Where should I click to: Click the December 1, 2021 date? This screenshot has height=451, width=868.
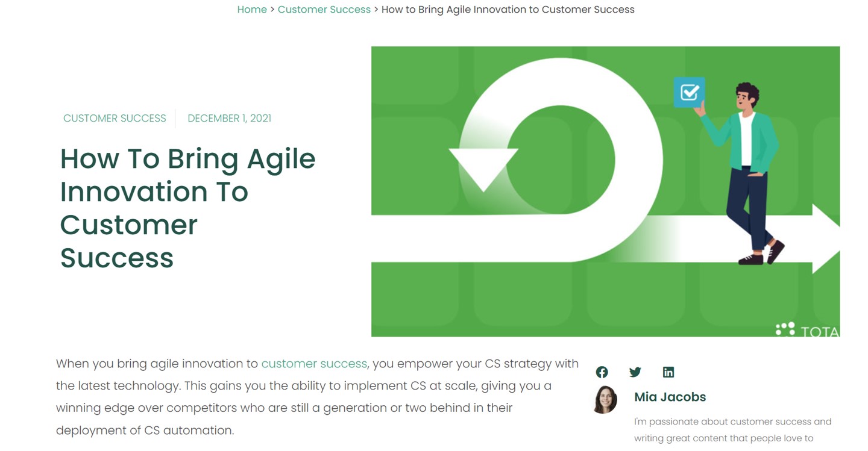tap(229, 119)
